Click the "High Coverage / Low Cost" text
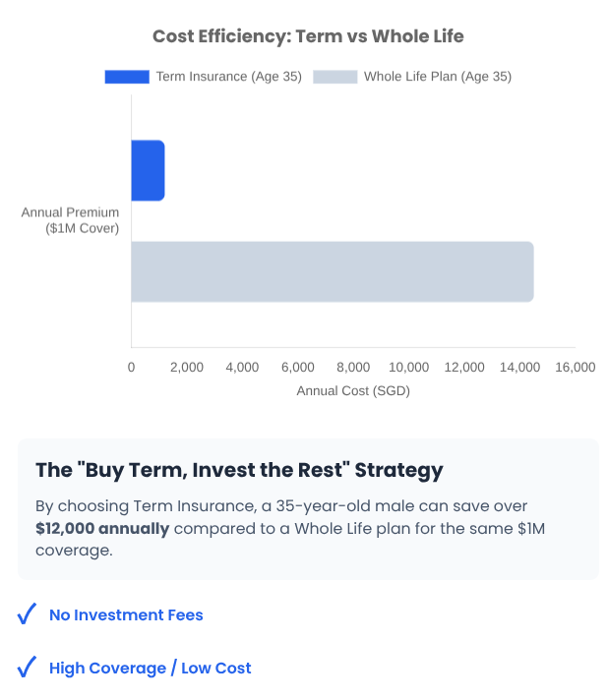The height and width of the screenshot is (700, 608). coord(150,669)
